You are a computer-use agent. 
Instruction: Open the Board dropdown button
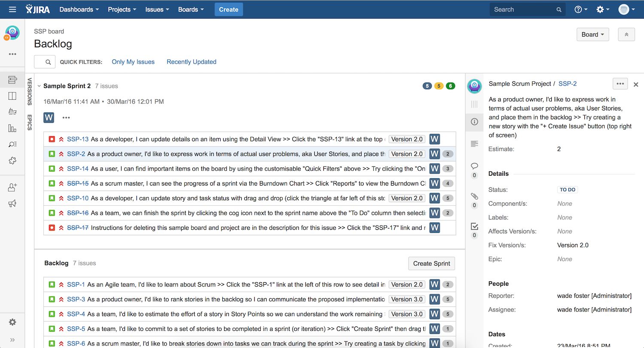click(x=592, y=34)
